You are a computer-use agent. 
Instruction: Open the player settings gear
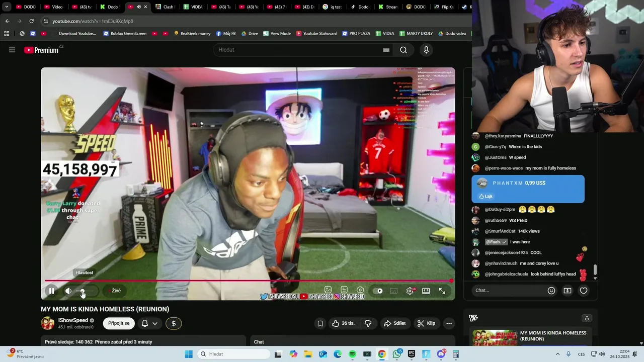(411, 291)
